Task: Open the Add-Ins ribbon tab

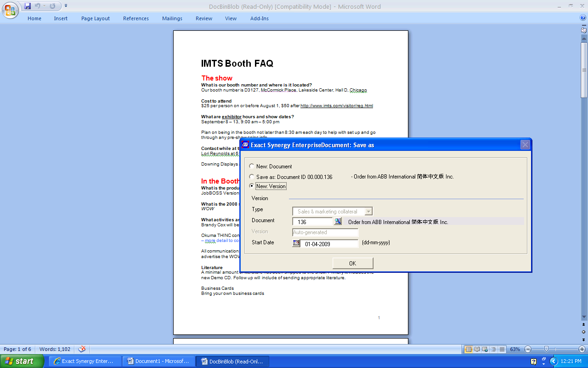Action: 260,18
